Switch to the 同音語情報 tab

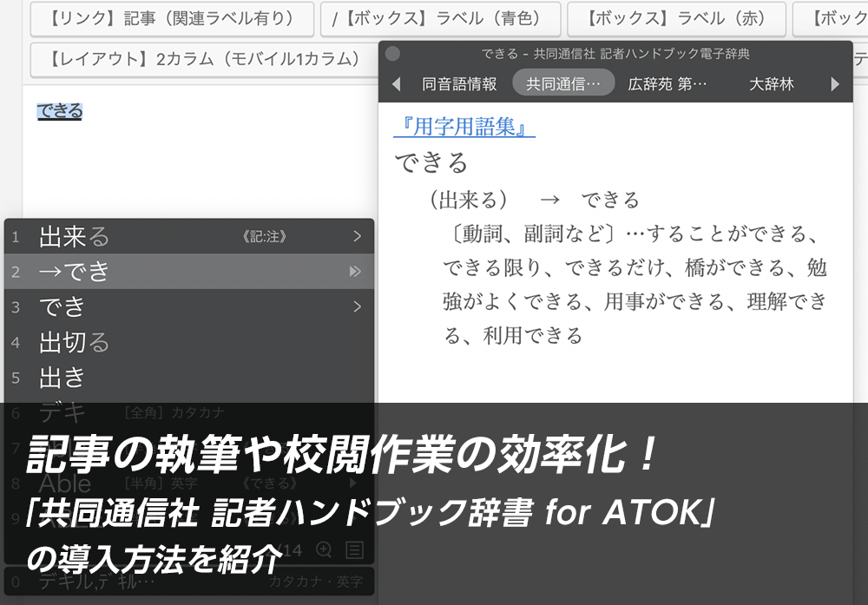pyautogui.click(x=459, y=84)
